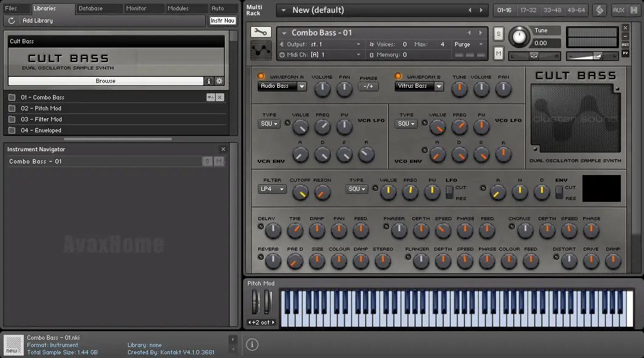644x358 pixels.
Task: Open the Output st. 1 dropdown
Action: coord(320,45)
